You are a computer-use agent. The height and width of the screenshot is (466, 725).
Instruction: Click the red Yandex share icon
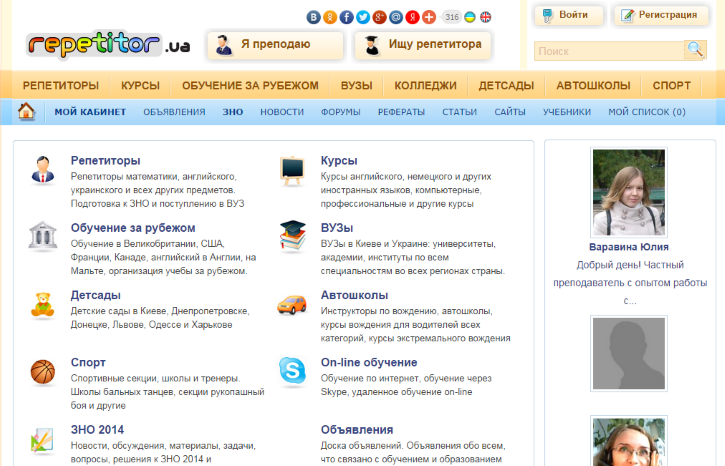(x=412, y=17)
